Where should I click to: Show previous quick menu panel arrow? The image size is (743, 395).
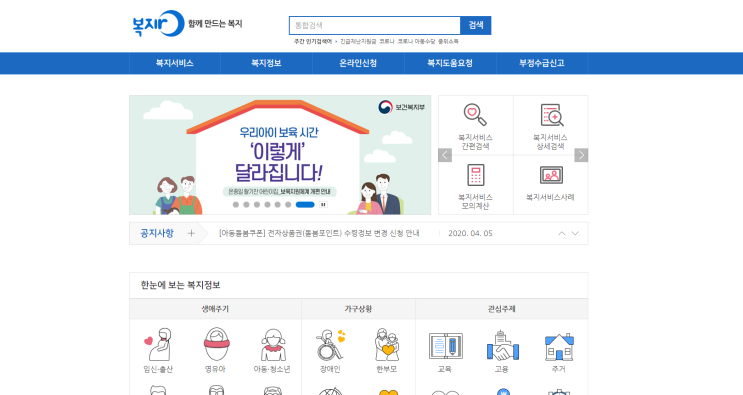coord(445,155)
